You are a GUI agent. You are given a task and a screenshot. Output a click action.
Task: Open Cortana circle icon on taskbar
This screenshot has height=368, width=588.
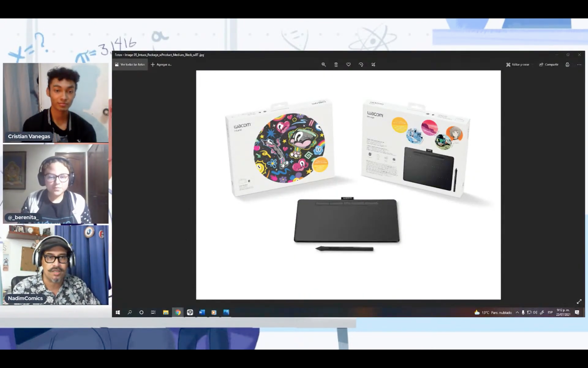point(141,312)
